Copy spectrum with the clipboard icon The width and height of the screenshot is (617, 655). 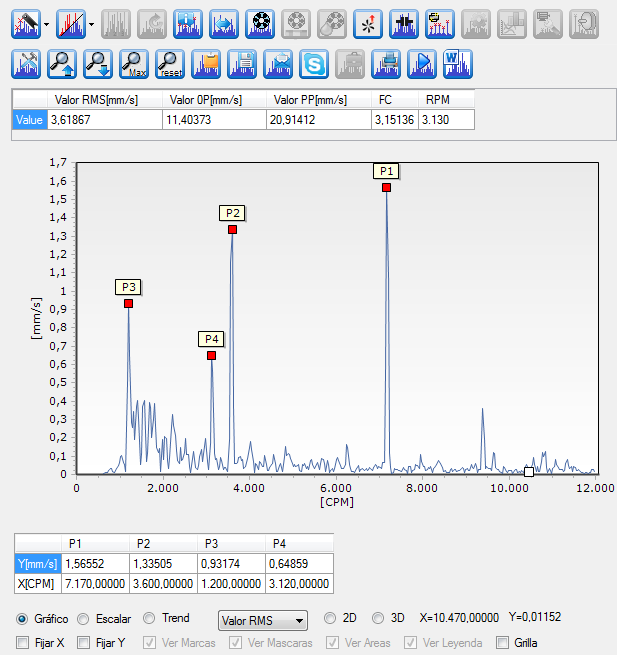[206, 64]
